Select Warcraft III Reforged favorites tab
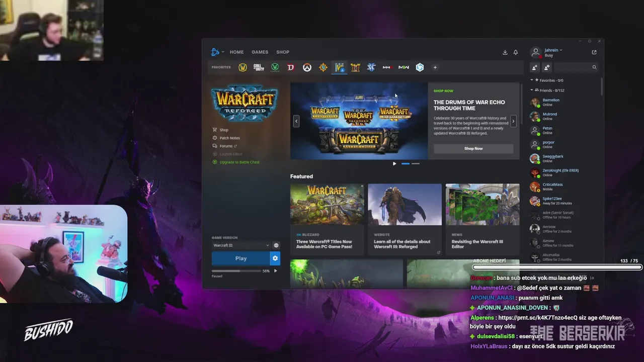The image size is (644, 362). pyautogui.click(x=340, y=67)
